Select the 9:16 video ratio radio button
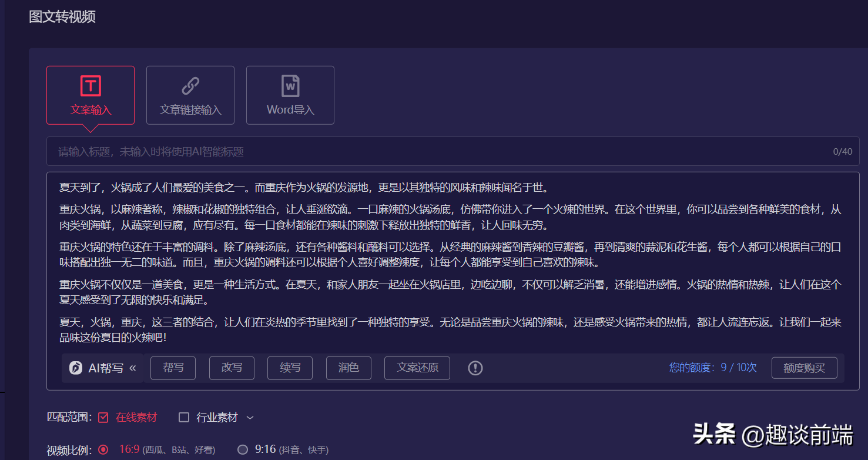868x460 pixels. coord(243,450)
